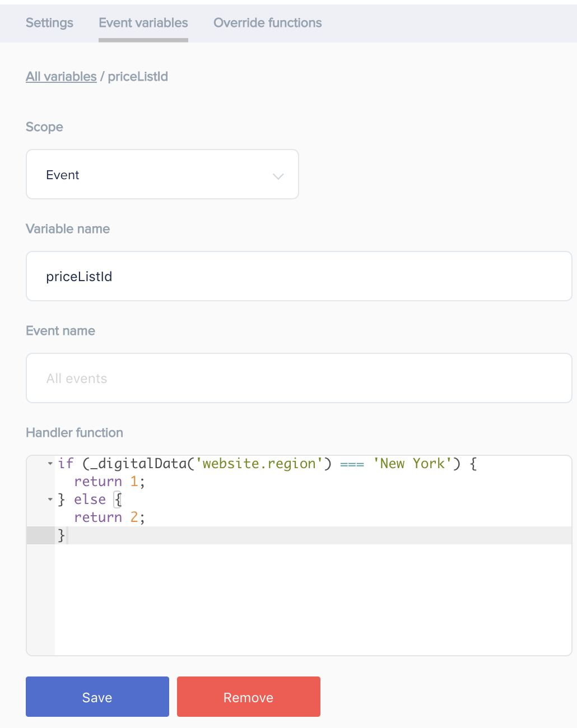The height and width of the screenshot is (728, 577).
Task: Open the Settings tab
Action: point(49,23)
